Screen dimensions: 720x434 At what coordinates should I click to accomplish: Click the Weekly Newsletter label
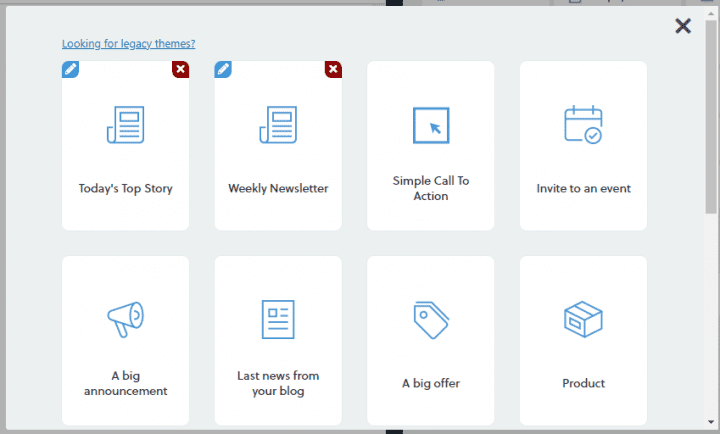(x=278, y=188)
